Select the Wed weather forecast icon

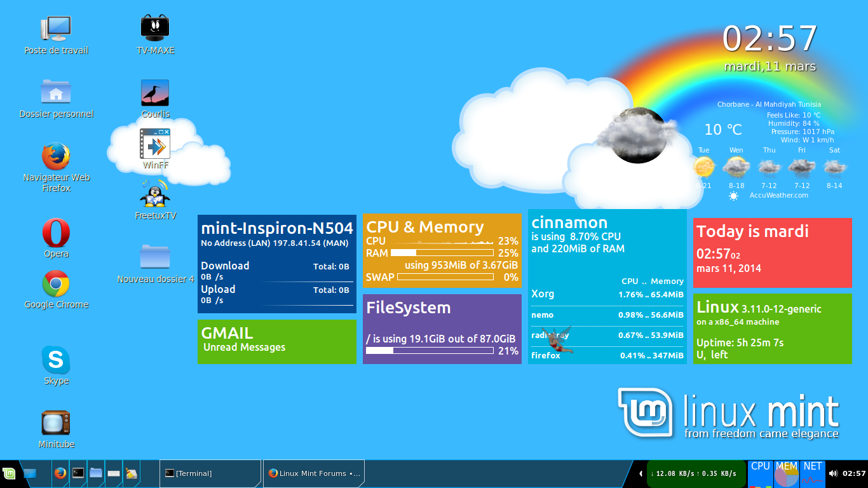(736, 167)
